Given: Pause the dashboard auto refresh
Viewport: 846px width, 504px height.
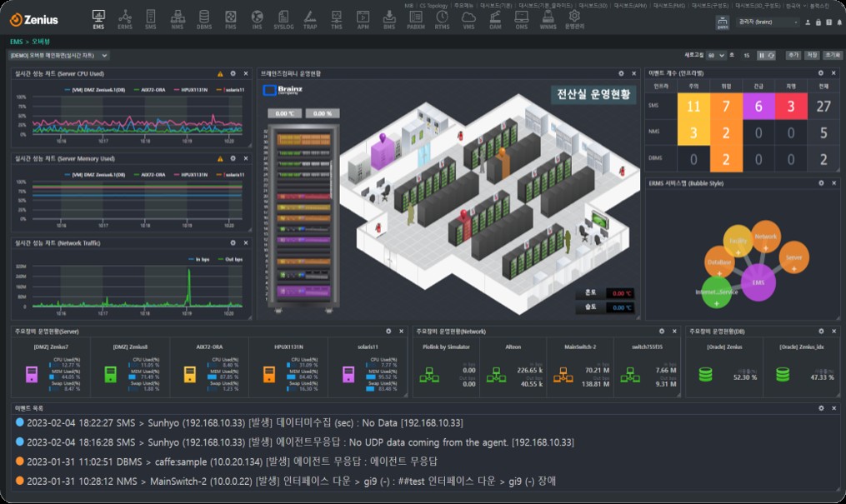Looking at the screenshot, I should (761, 55).
